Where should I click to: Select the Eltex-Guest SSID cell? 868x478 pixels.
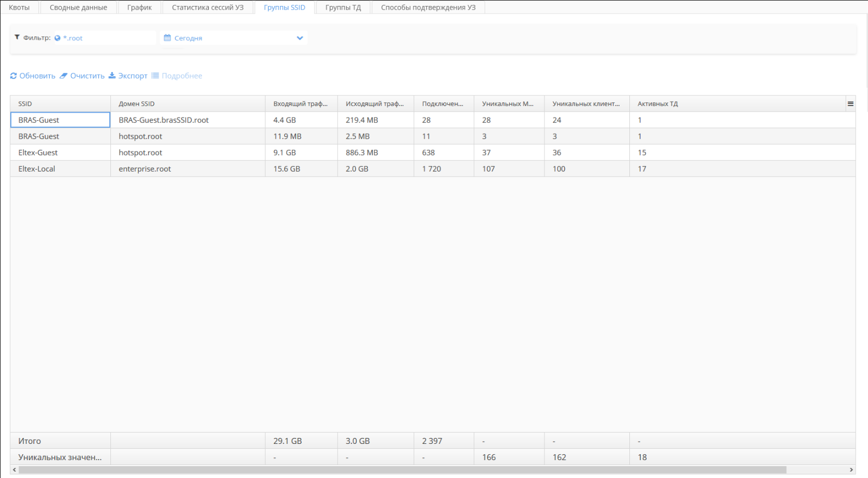coord(38,153)
